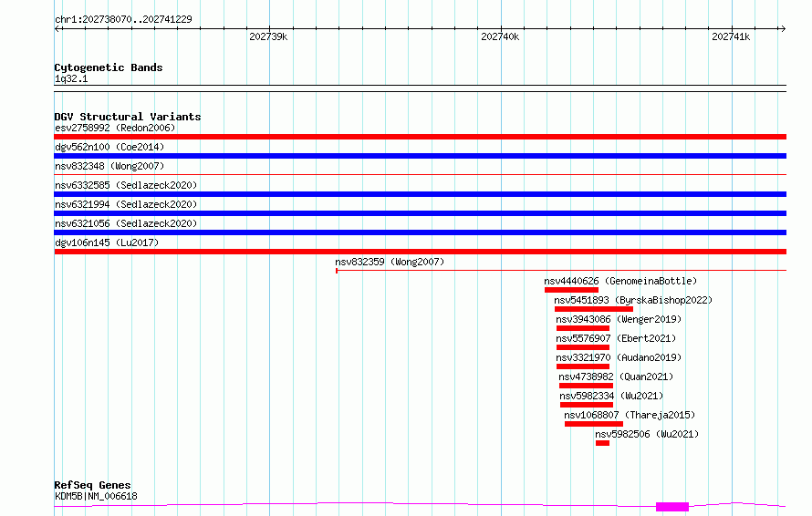Click the red bar under nsv5982334 (Wu2021)
Image resolution: width=812 pixels, height=516 pixels.
(587, 405)
